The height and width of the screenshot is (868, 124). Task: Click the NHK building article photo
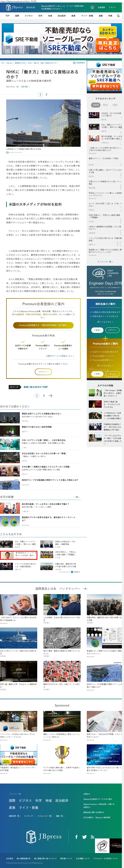(x=43, y=123)
